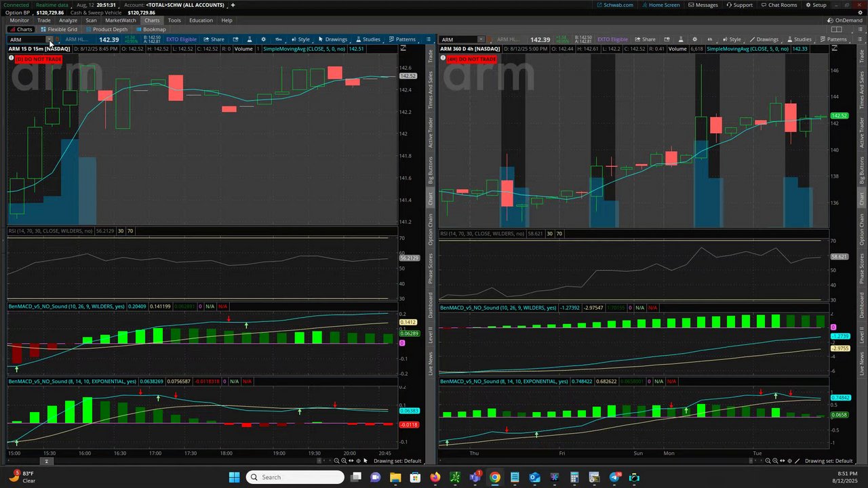
Task: Open the Bookmap subtab
Action: point(151,29)
